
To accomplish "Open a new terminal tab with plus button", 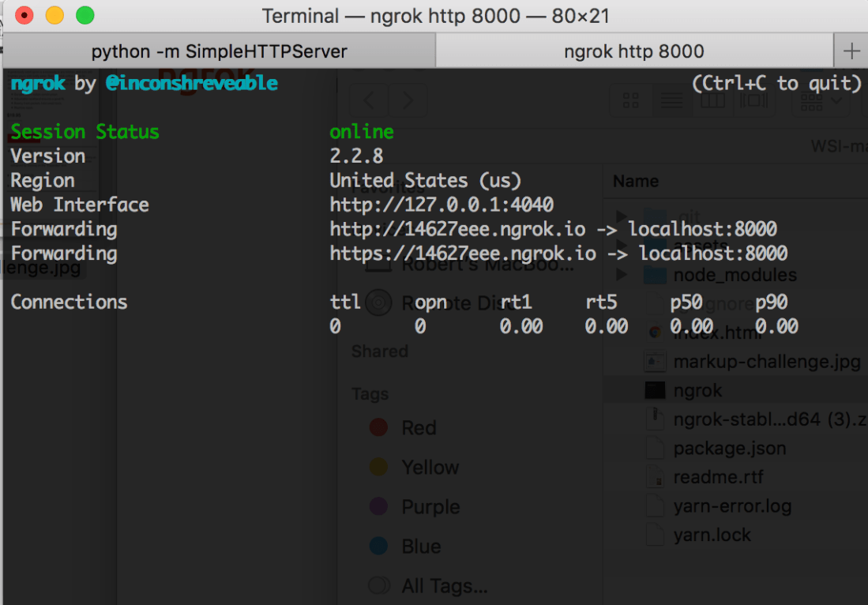I will tap(851, 52).
